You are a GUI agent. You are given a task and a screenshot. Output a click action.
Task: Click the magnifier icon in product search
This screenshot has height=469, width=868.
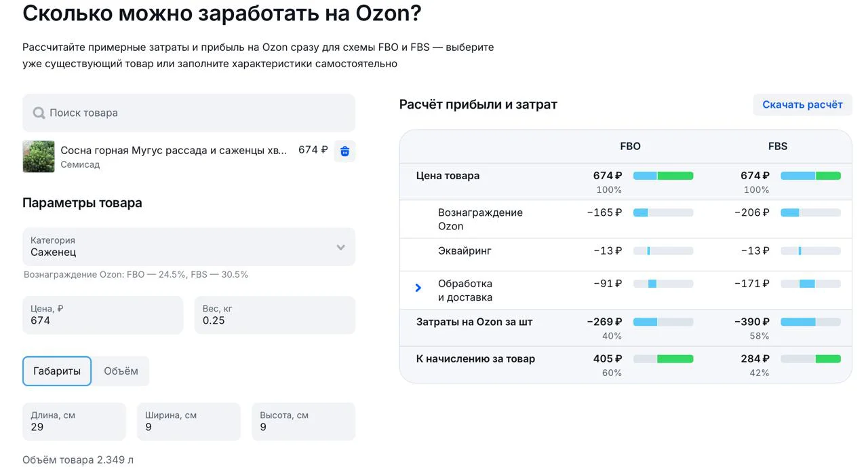39,113
